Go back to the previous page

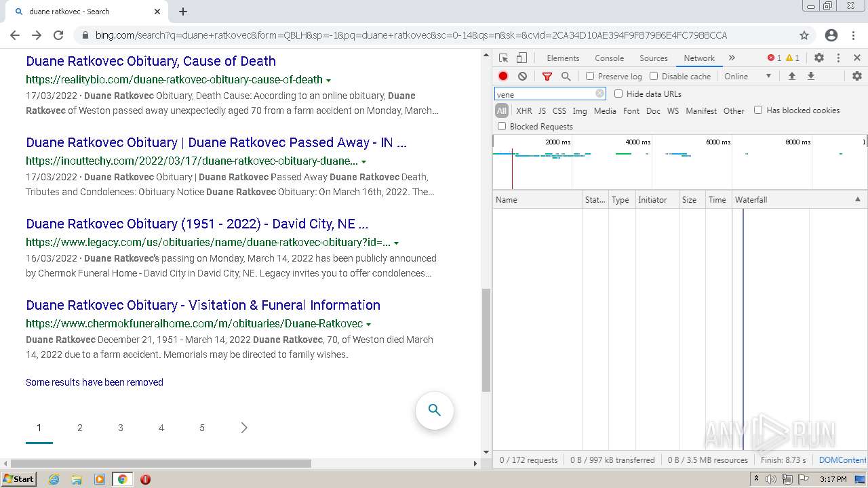click(15, 35)
